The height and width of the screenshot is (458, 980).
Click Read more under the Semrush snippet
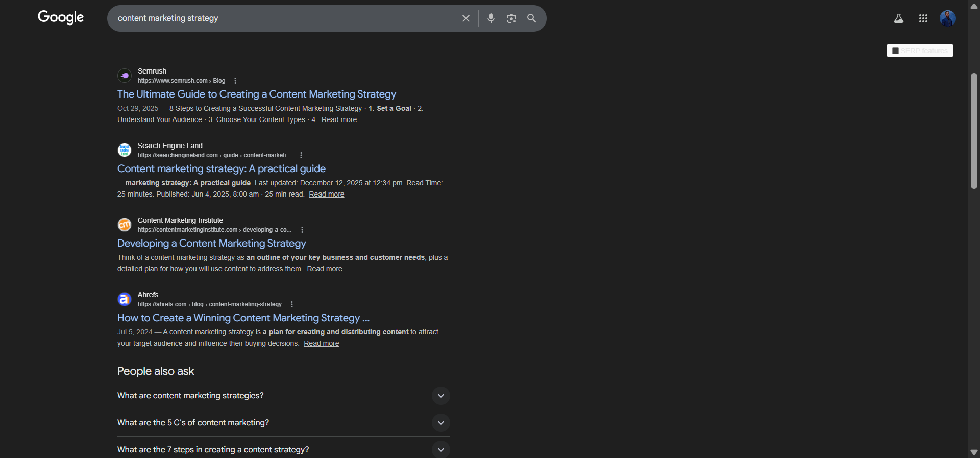coord(339,119)
